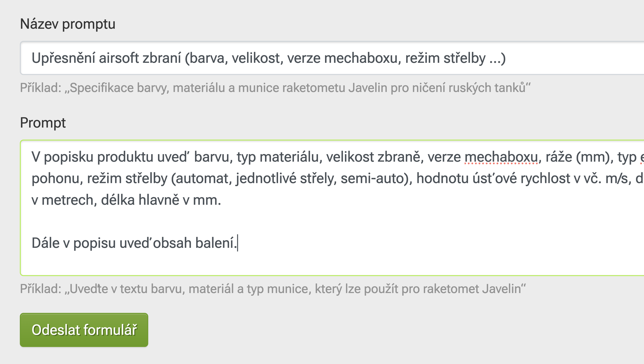Click the word "semi-auto" in the prompt text
The width and height of the screenshot is (644, 364).
pos(374,179)
